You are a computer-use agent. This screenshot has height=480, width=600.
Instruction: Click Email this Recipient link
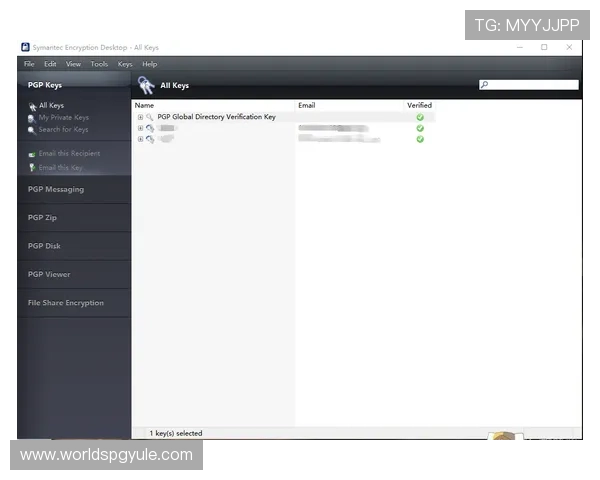point(69,153)
